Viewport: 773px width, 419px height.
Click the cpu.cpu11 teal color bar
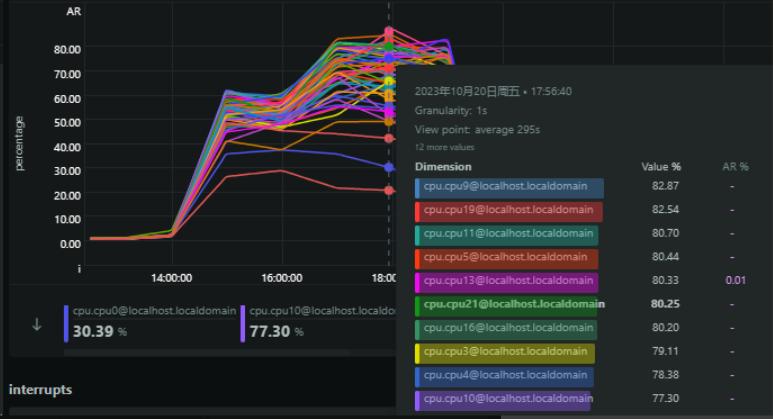(507, 234)
